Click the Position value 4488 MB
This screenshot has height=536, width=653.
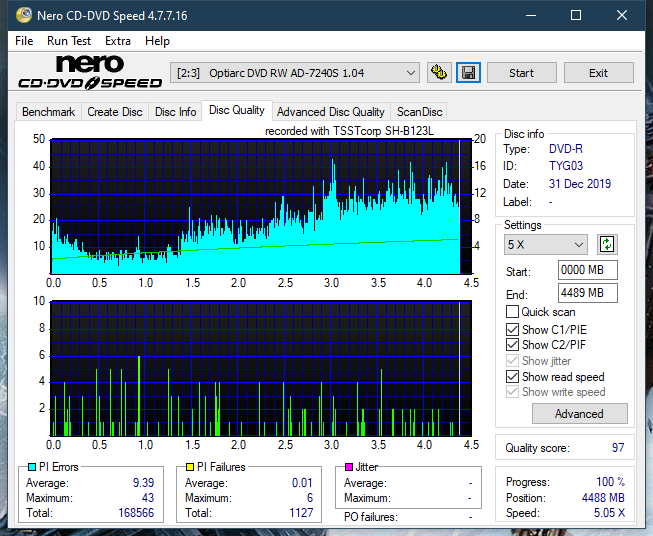603,498
